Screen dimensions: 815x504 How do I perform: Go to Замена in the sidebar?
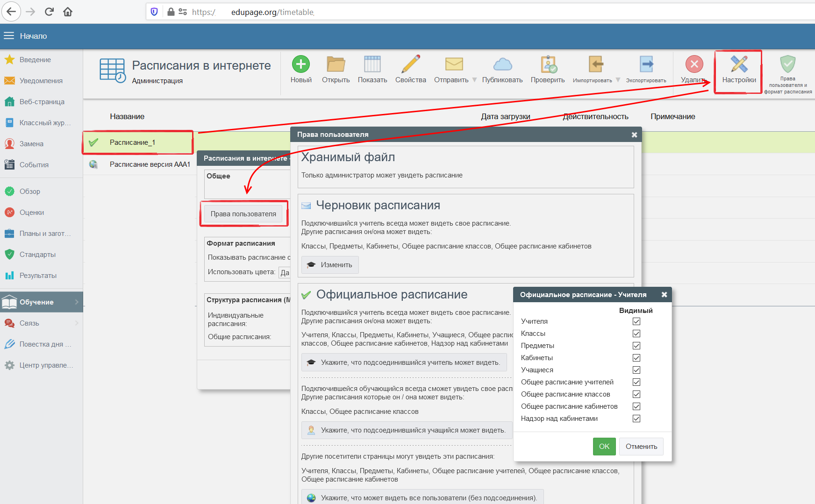31,144
